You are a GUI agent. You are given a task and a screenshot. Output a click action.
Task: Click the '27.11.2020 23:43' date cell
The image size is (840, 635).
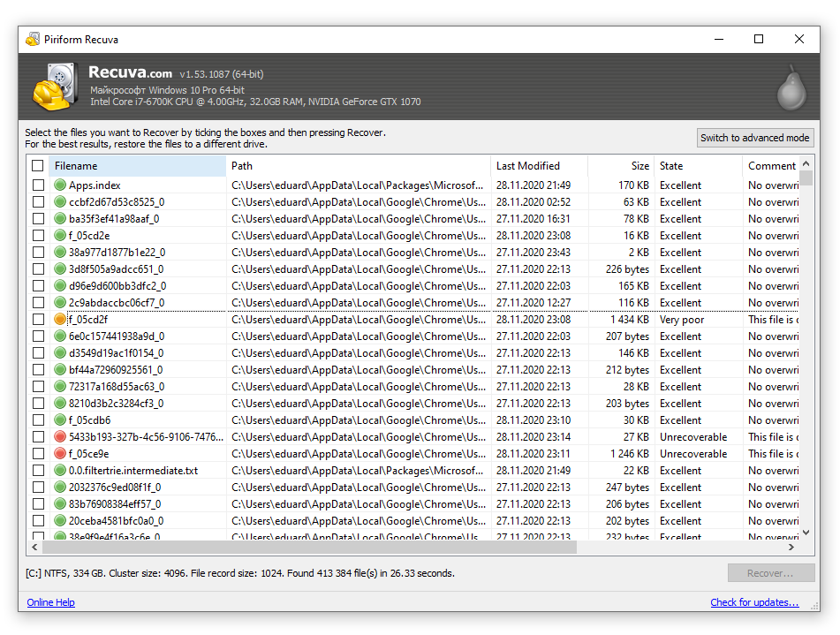(x=533, y=252)
